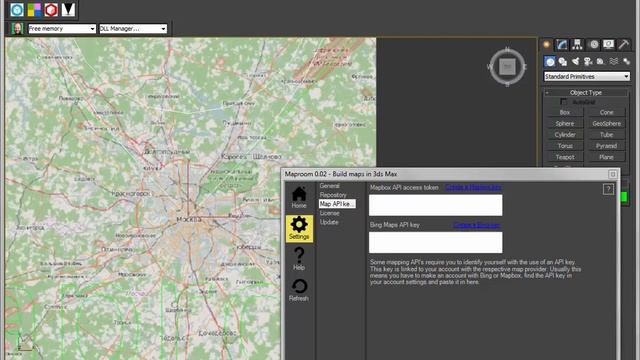Open the Create a Mapbox key link
640x360 pixels.
click(x=473, y=187)
